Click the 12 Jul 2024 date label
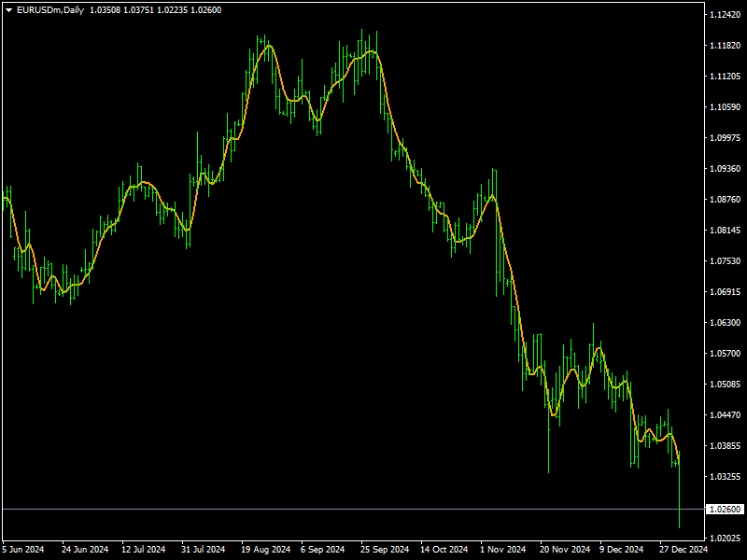This screenshot has width=747, height=560. (x=143, y=550)
